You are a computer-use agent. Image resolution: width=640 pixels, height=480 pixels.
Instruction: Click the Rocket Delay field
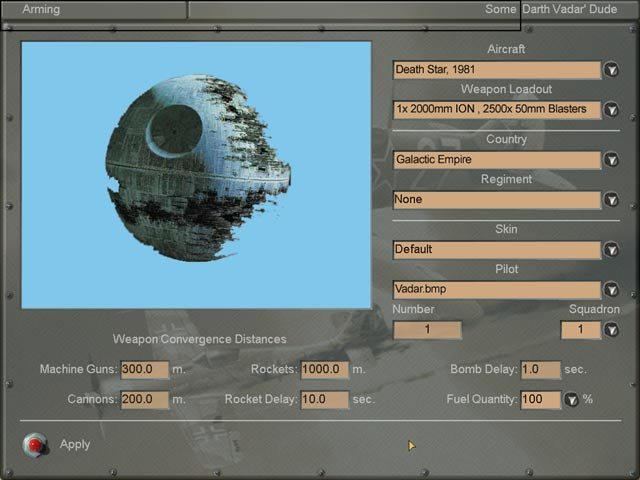pyautogui.click(x=325, y=400)
